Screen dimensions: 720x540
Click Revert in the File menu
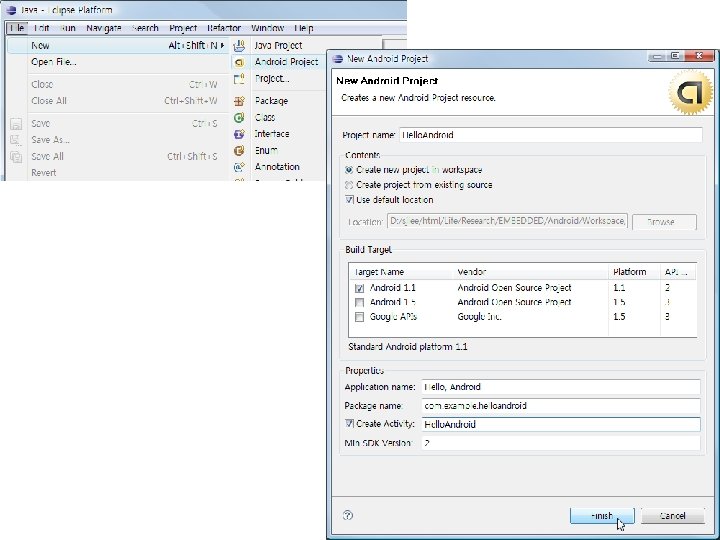tap(44, 173)
